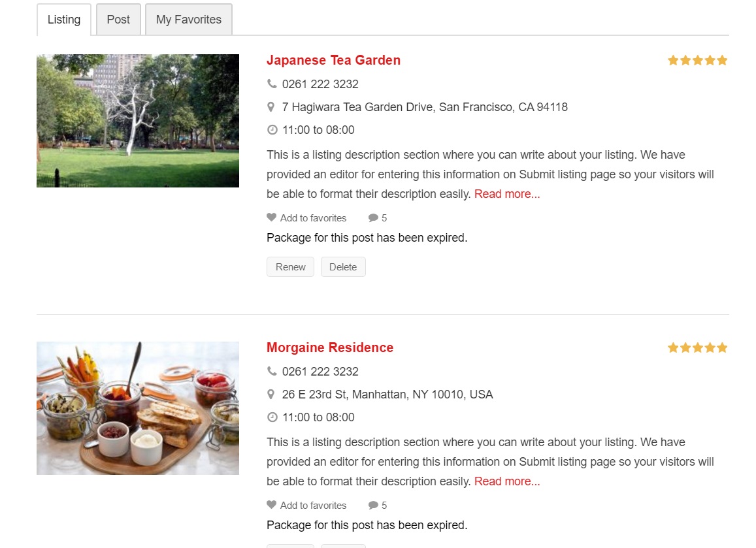Click the comment count 5 on Morgaine Residence
This screenshot has height=548, width=756.
[x=384, y=505]
